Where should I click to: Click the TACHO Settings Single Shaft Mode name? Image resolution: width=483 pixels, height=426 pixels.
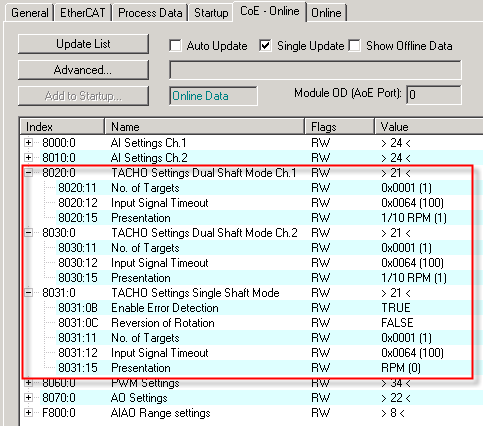pos(195,293)
